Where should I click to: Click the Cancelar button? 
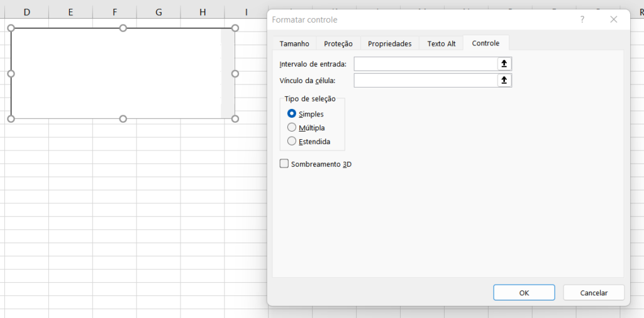(594, 293)
